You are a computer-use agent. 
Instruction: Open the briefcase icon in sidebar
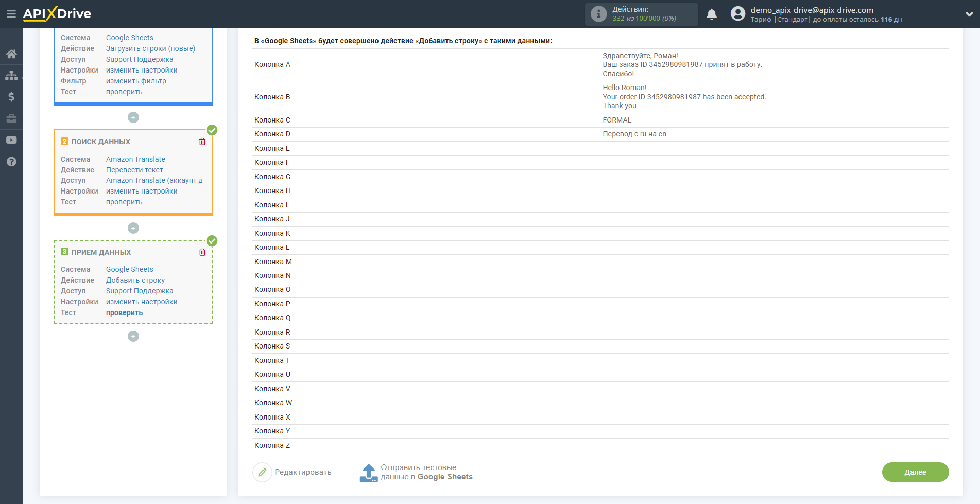(11, 118)
